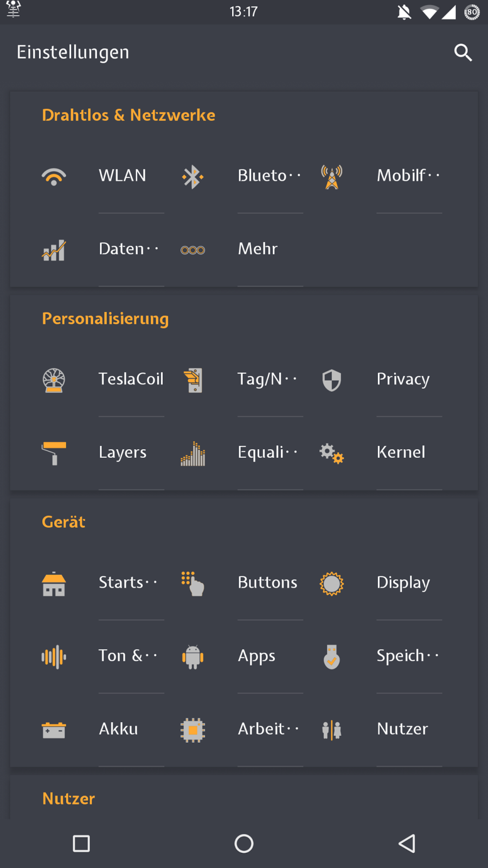This screenshot has height=868, width=488.
Task: Open mobile network tower icon
Action: coord(331,177)
